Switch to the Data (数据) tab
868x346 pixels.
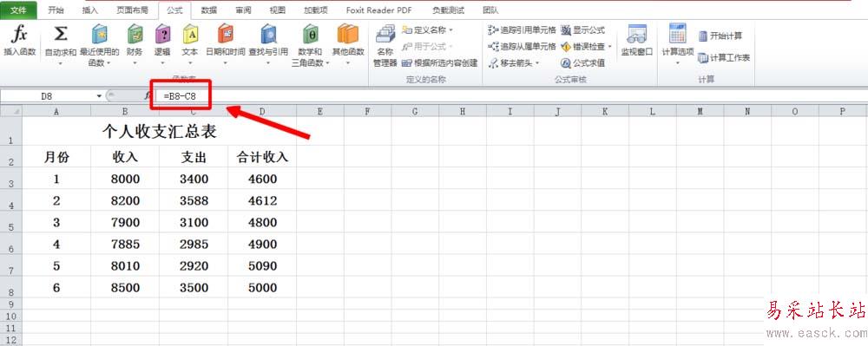(x=208, y=10)
